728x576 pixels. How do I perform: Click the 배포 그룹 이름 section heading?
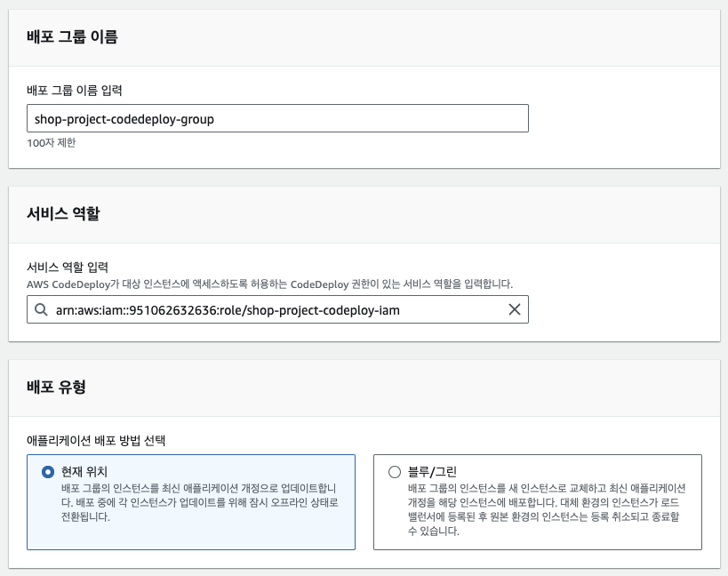[72, 36]
